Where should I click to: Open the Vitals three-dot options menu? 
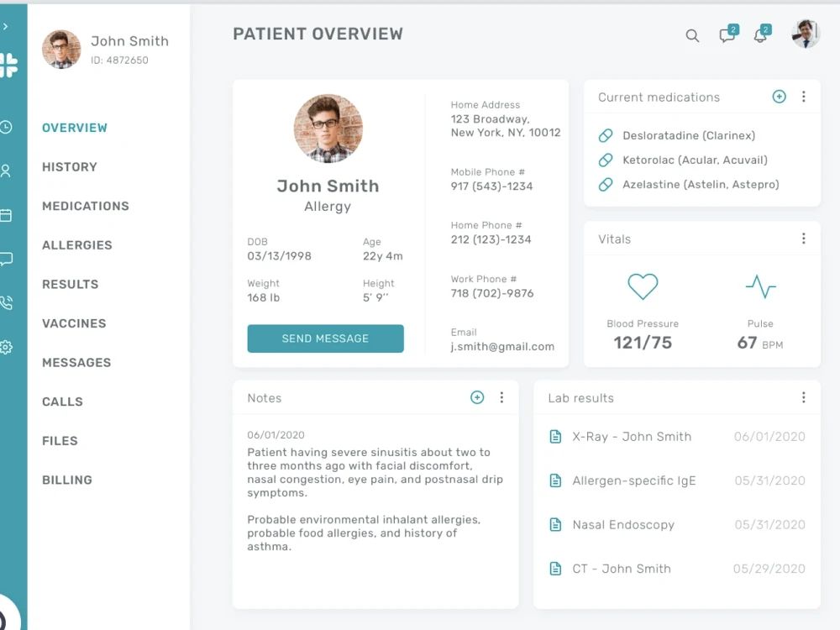click(803, 238)
